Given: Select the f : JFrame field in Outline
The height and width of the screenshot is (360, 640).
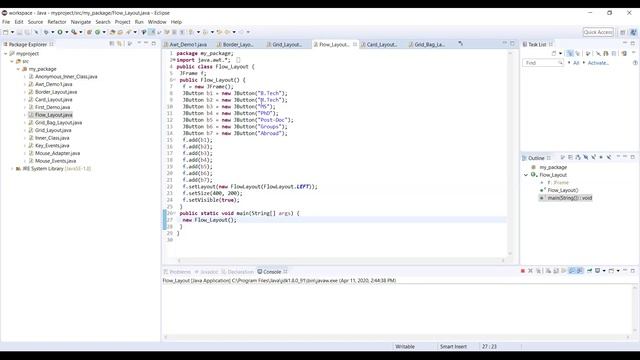Looking at the screenshot, I should pyautogui.click(x=558, y=182).
